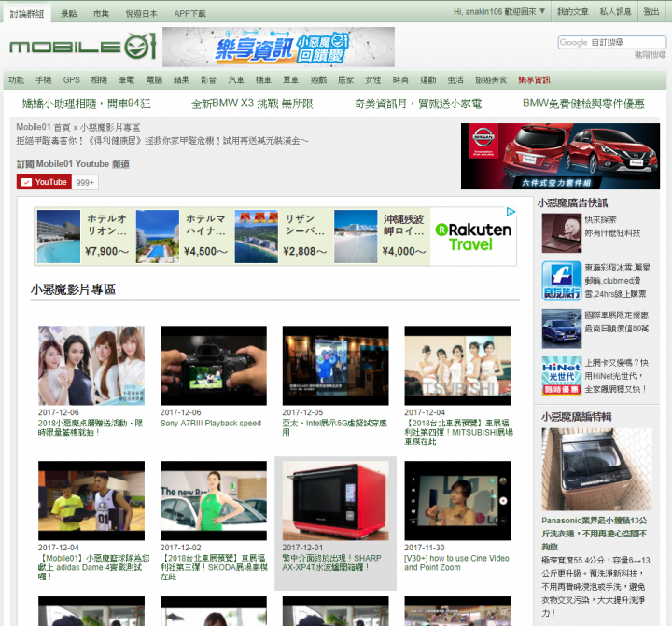Open the HiNet 光世代 ad icon
672x626 pixels.
[562, 376]
